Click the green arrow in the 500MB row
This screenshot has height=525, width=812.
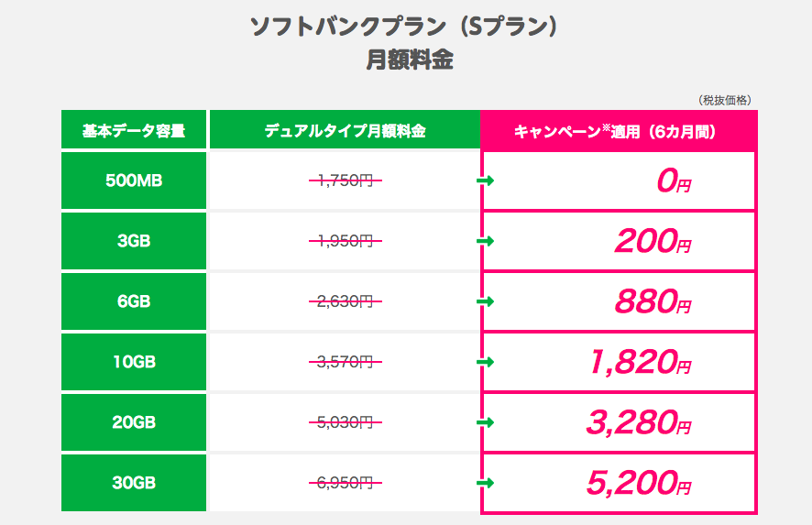485,180
